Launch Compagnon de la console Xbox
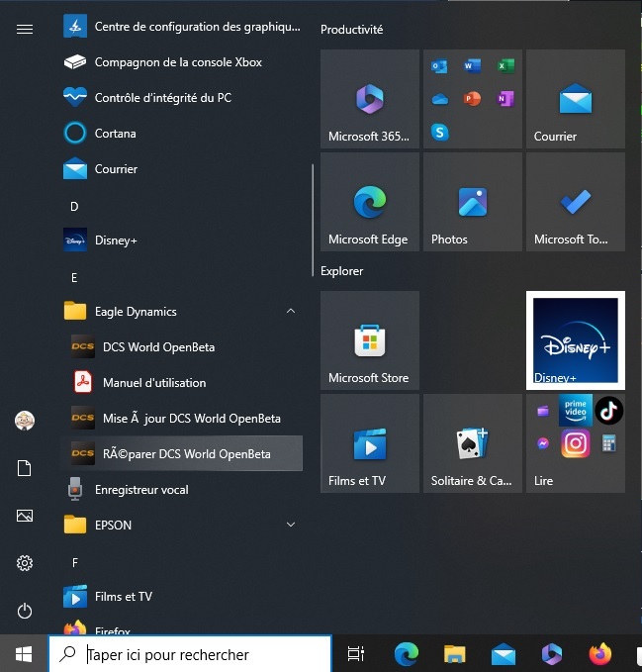642x672 pixels. [182, 62]
